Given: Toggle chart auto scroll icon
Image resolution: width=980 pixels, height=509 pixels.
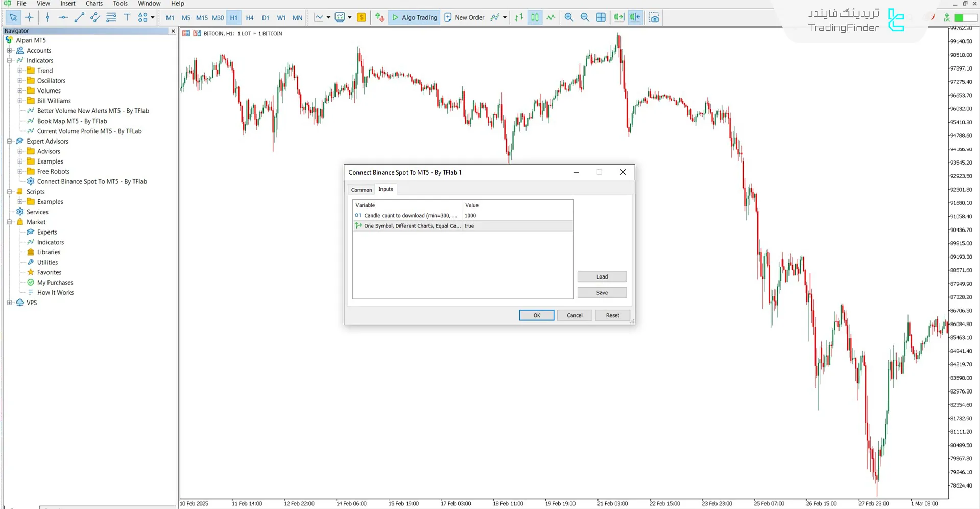Looking at the screenshot, I should pyautogui.click(x=619, y=17).
